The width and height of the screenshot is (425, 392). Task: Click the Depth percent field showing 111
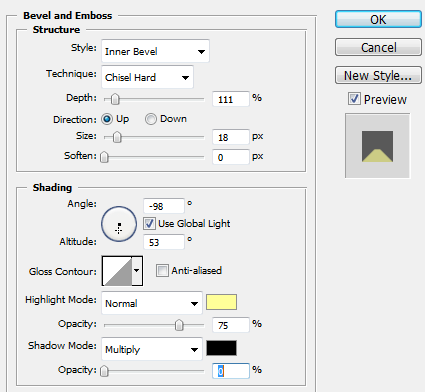click(x=231, y=99)
